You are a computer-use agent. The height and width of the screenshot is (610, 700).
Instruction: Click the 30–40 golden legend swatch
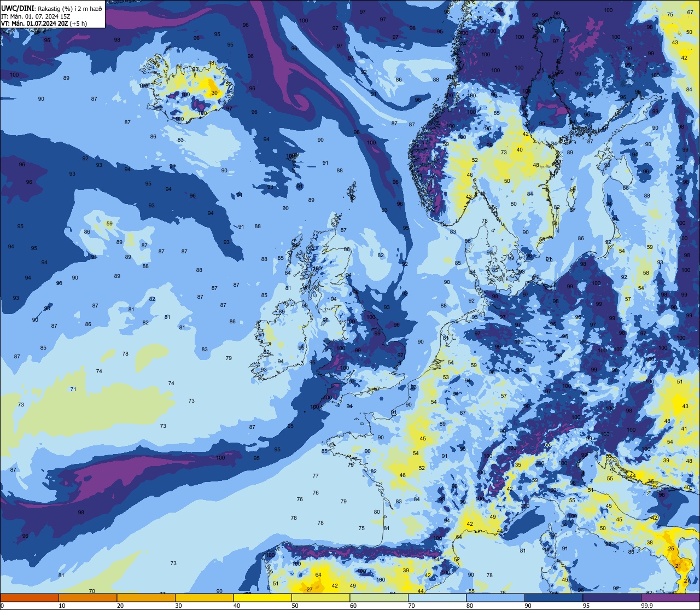pyautogui.click(x=205, y=597)
